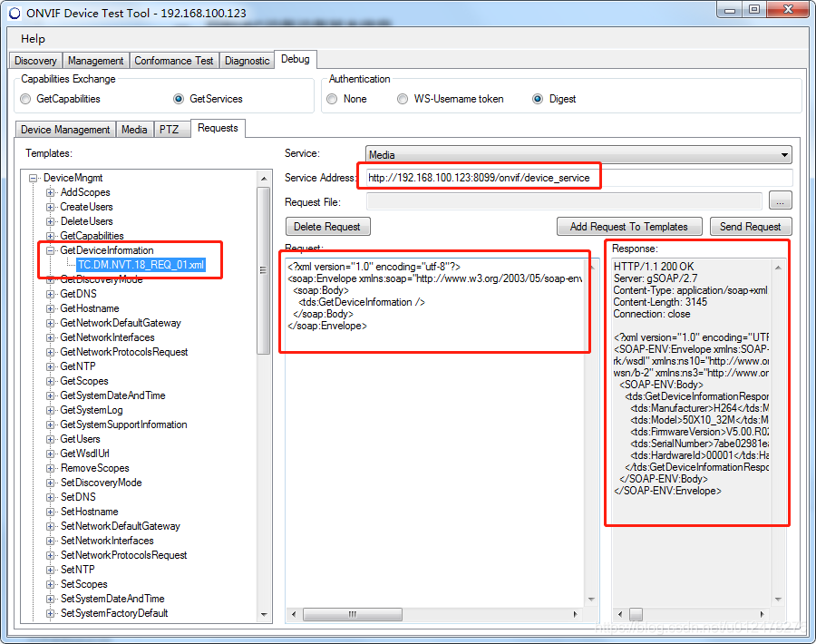The image size is (816, 644).
Task: Browse for request file with ellipsis button
Action: pyautogui.click(x=780, y=201)
